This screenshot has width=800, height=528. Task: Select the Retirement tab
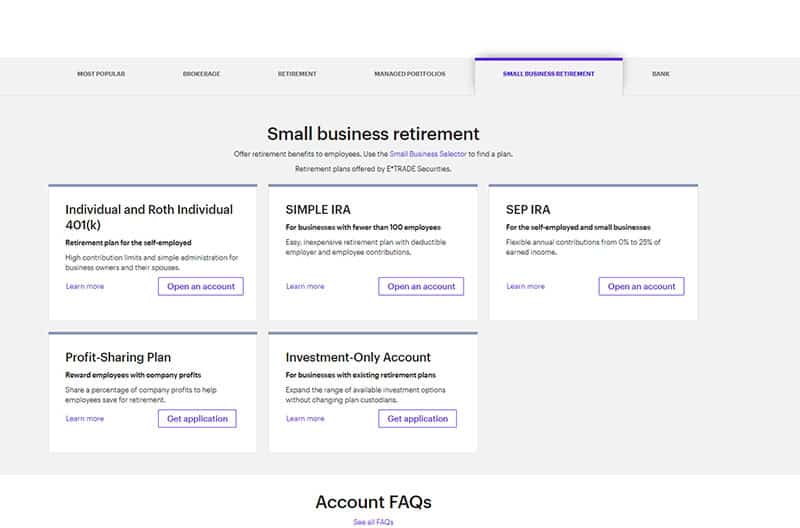(x=297, y=74)
